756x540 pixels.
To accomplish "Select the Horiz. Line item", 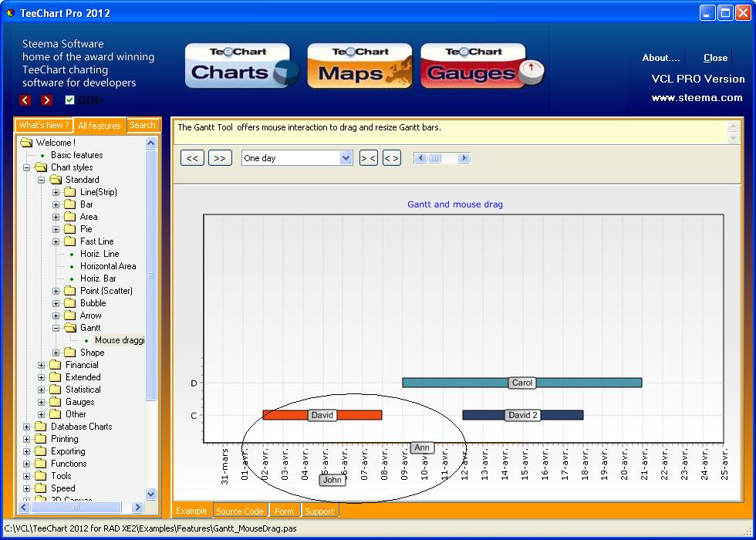I will (x=100, y=254).
